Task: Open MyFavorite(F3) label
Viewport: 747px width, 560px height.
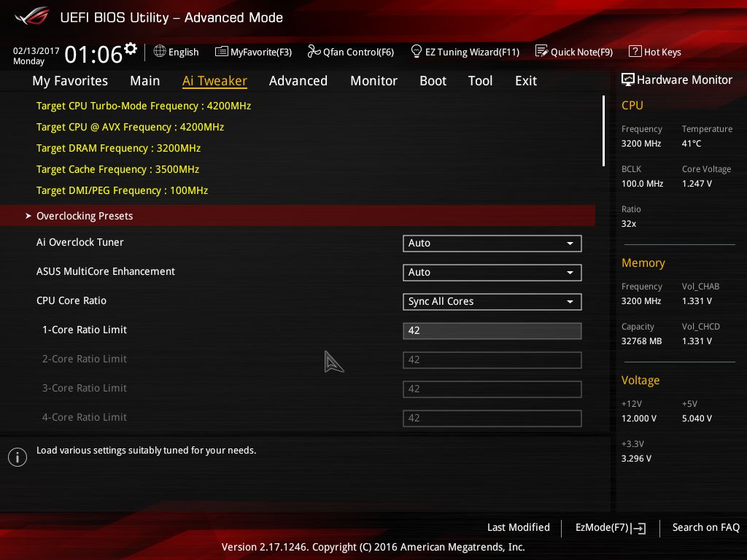Action: [261, 52]
